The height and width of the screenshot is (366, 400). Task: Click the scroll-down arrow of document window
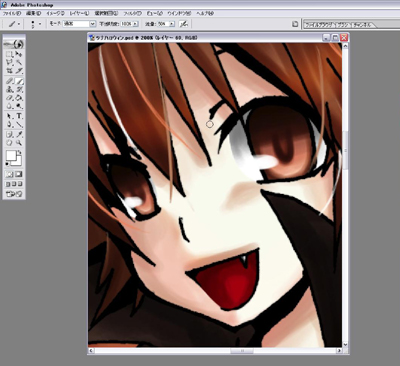pyautogui.click(x=345, y=345)
